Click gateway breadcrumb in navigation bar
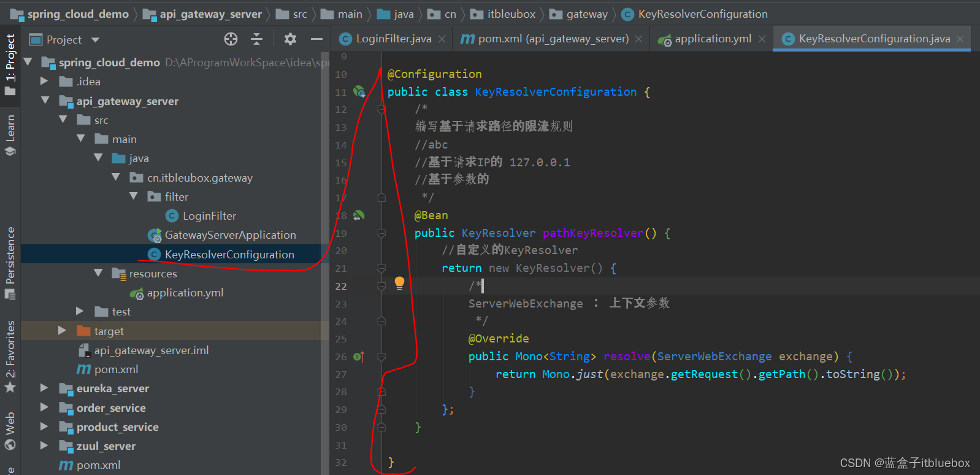This screenshot has width=980, height=475. (579, 14)
